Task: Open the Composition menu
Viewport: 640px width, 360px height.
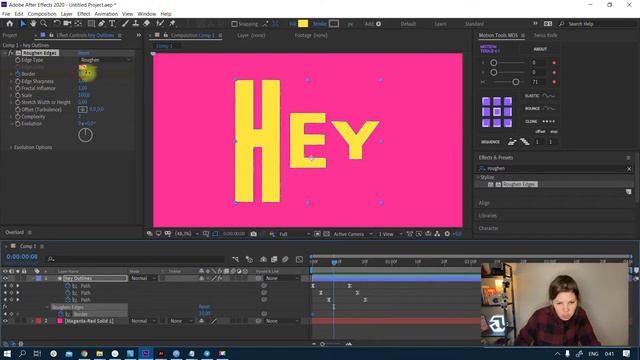Action: click(42, 14)
